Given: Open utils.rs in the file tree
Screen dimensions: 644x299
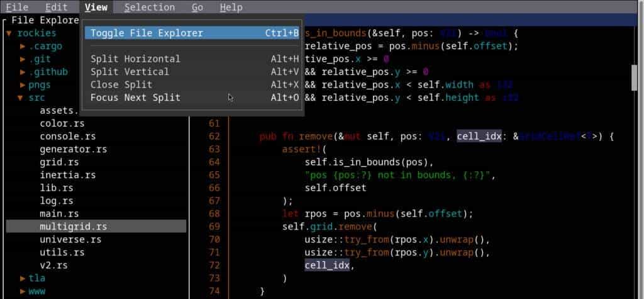Looking at the screenshot, I should point(62,252).
